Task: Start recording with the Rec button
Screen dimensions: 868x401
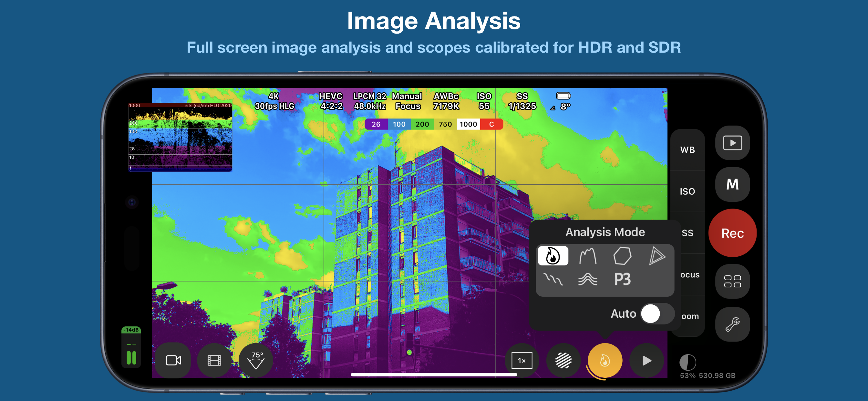Action: [732, 233]
